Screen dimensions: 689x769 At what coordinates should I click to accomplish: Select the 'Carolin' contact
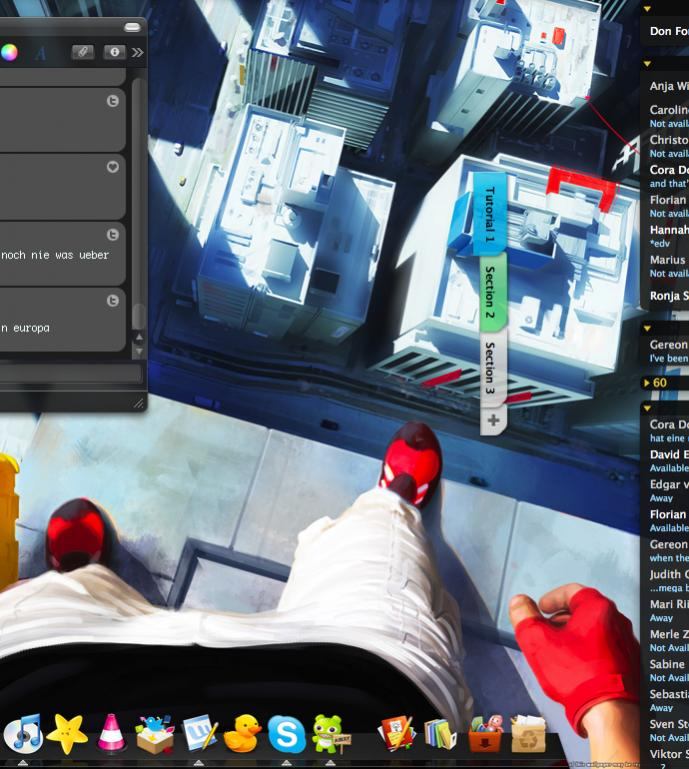668,116
